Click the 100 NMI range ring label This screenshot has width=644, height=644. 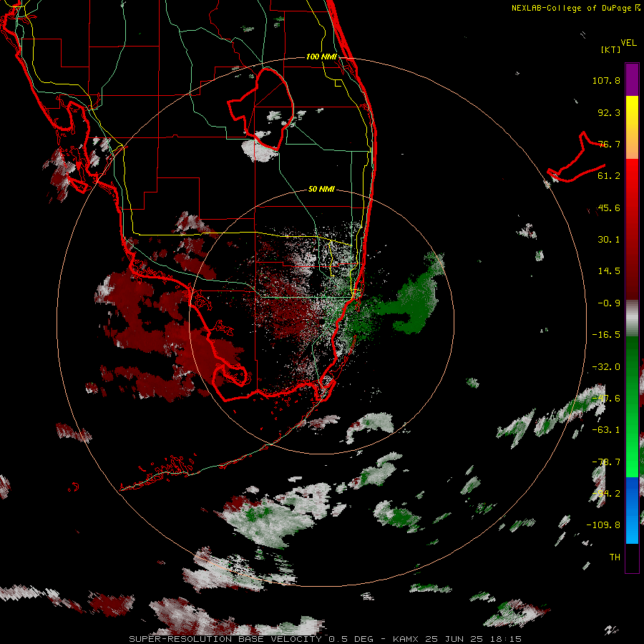[321, 57]
